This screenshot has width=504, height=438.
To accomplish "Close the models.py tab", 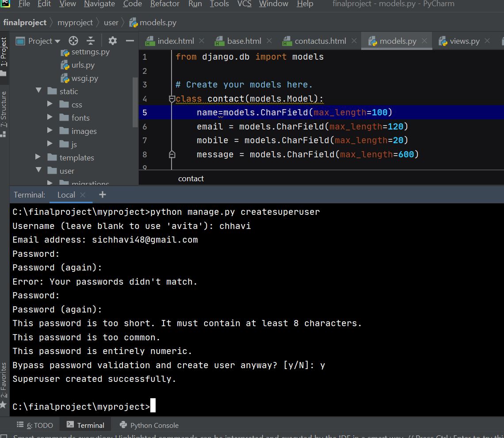I will 424,41.
